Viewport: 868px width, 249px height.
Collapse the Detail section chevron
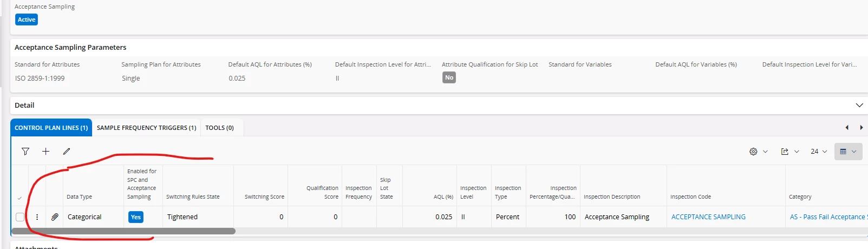pos(859,105)
